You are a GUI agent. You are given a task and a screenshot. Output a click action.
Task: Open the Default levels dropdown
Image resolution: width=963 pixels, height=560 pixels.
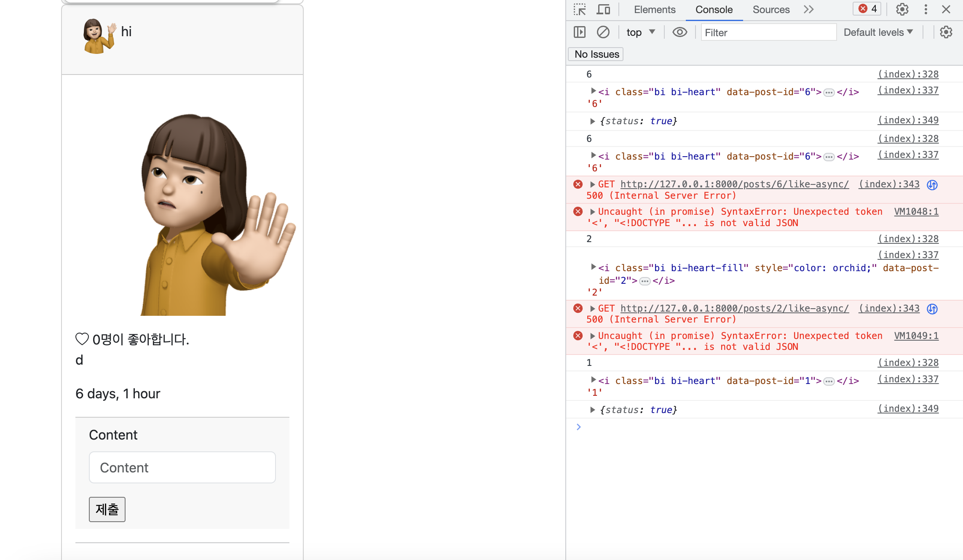coord(878,32)
